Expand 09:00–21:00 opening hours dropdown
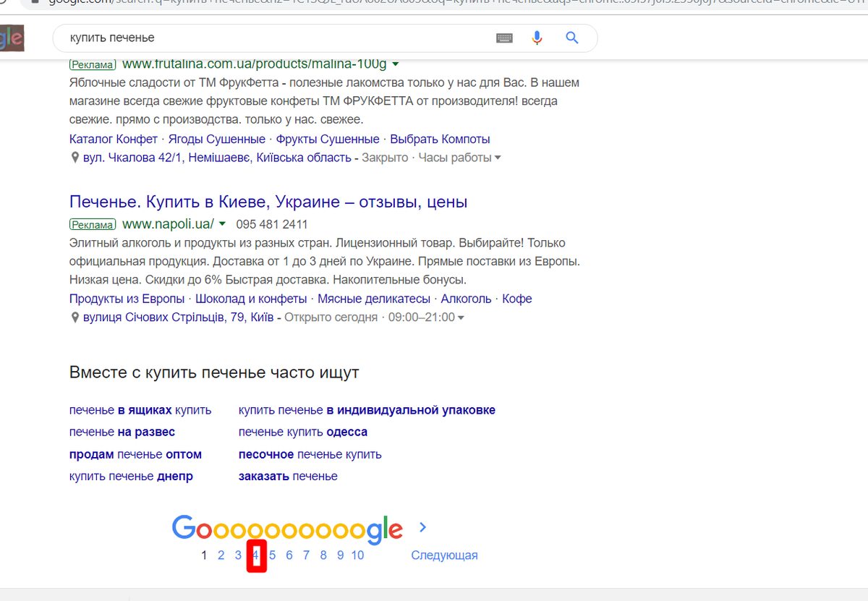868x601 pixels. (461, 318)
